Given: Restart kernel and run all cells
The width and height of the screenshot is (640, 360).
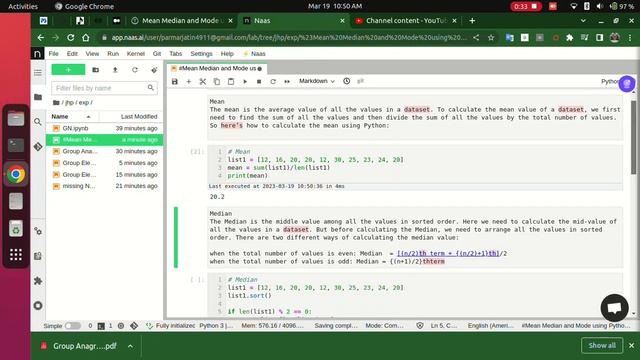Looking at the screenshot, I should (287, 81).
